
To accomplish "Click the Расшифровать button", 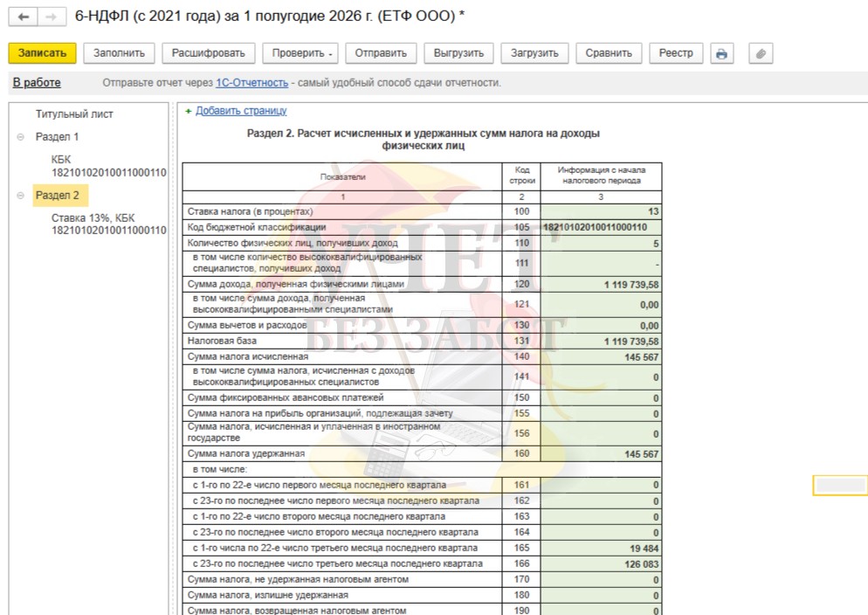I will (208, 53).
